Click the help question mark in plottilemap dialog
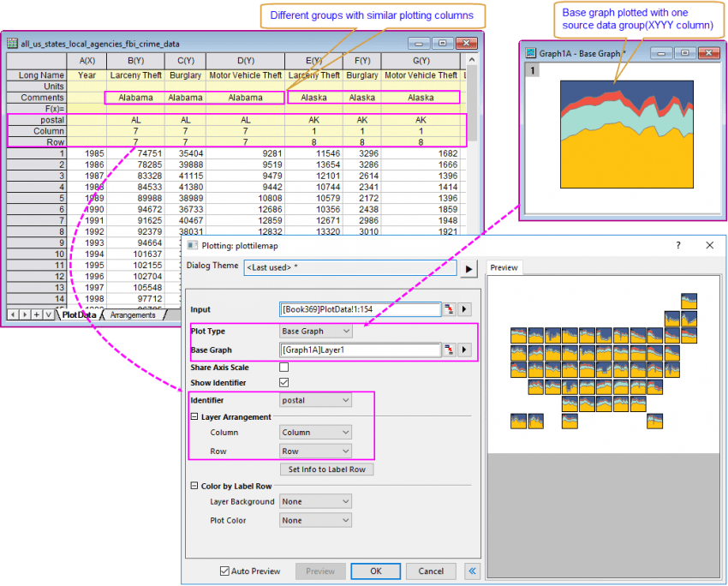 click(x=678, y=246)
